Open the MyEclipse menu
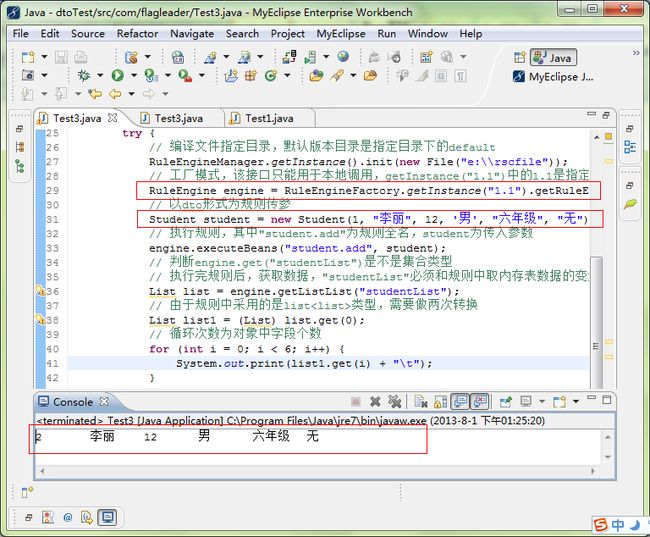 341,34
